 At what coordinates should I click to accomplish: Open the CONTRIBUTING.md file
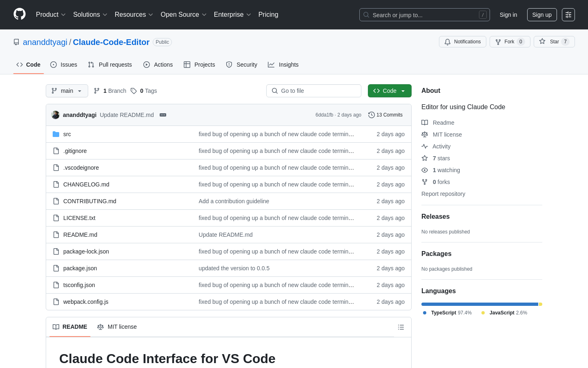[x=90, y=201]
